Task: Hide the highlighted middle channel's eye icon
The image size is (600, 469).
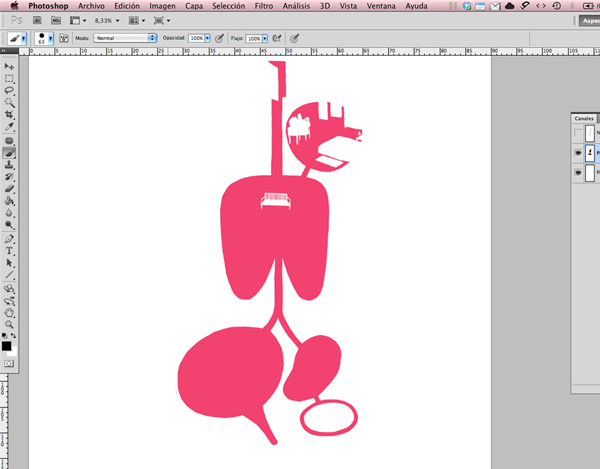Action: tap(578, 153)
